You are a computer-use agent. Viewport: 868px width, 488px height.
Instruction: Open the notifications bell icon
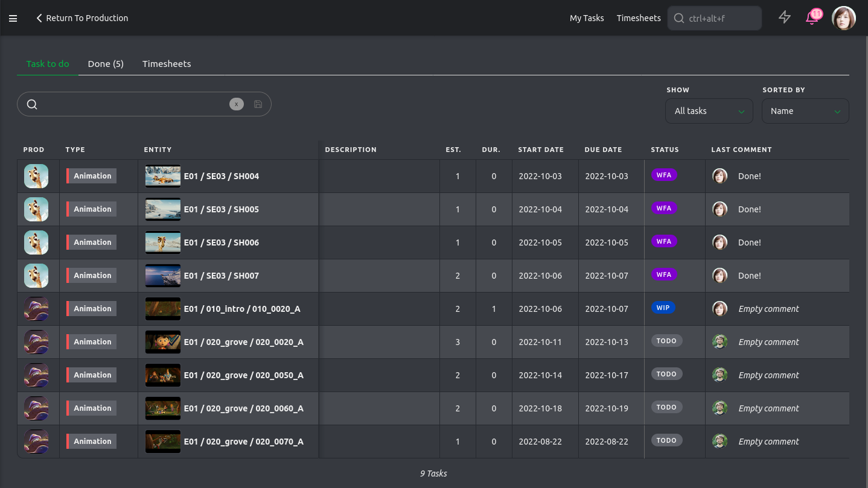point(812,17)
